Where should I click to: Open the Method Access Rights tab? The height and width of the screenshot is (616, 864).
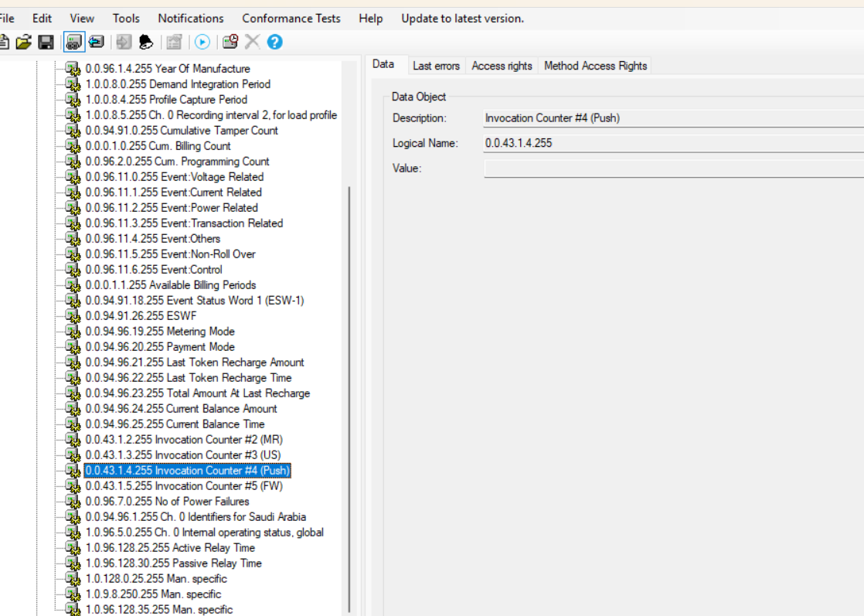[x=595, y=66]
